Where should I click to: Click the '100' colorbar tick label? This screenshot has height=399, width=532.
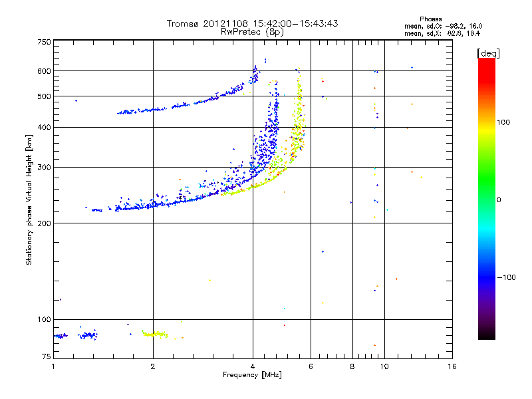tap(503, 122)
